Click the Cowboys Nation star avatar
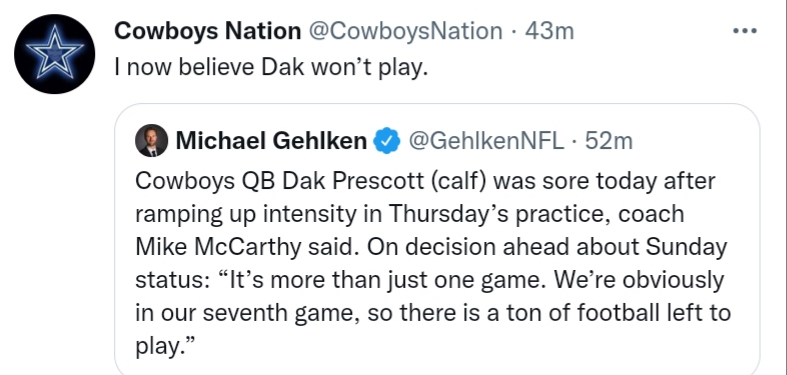The image size is (787, 375). pos(54,54)
